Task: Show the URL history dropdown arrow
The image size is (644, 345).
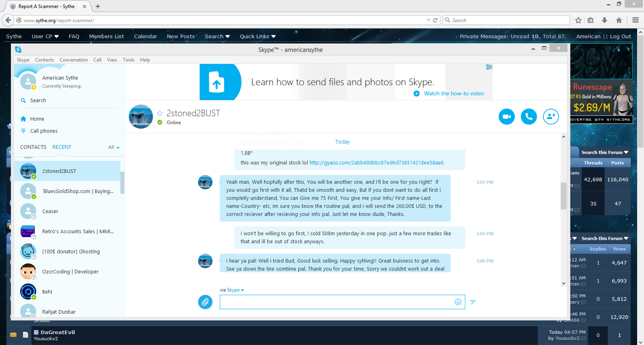Action: [428, 20]
